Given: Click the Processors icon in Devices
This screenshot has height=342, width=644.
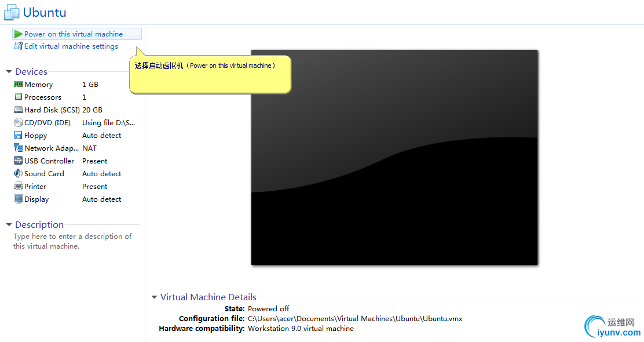Looking at the screenshot, I should (18, 97).
